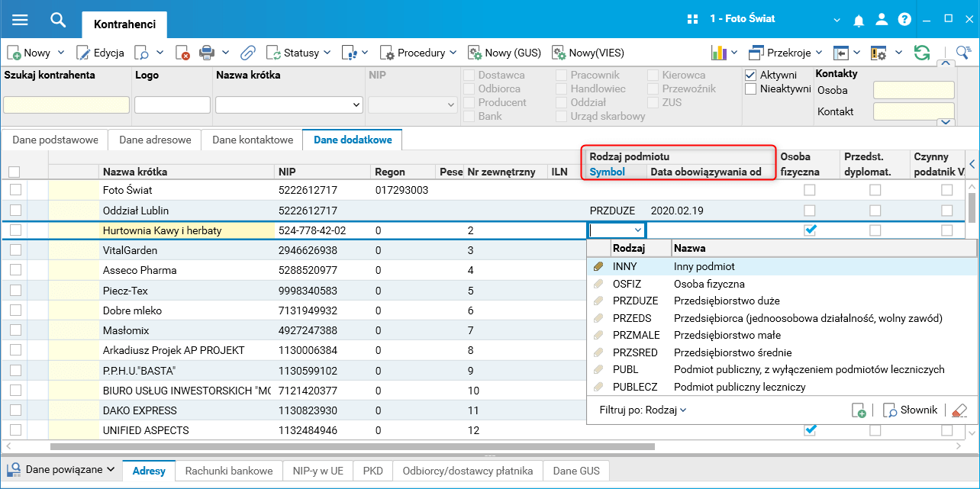980x489 pixels.
Task: Open the Rachunki bankowe tab
Action: point(229,471)
